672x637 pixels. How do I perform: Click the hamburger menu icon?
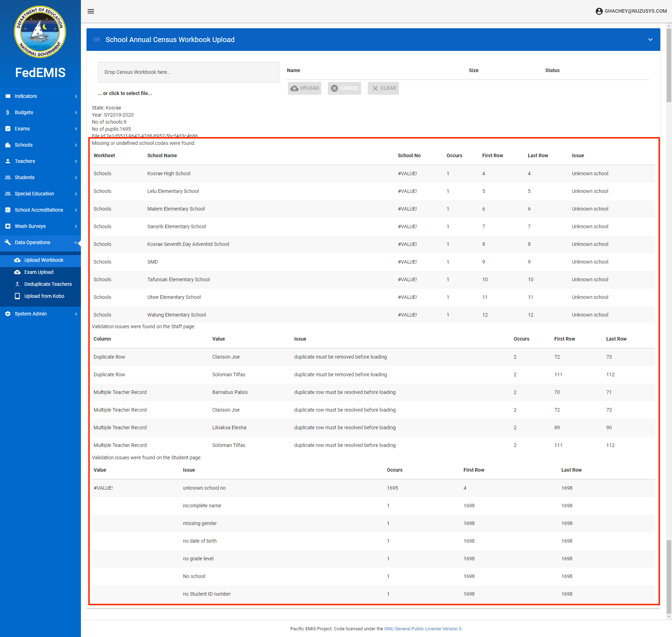pos(91,11)
